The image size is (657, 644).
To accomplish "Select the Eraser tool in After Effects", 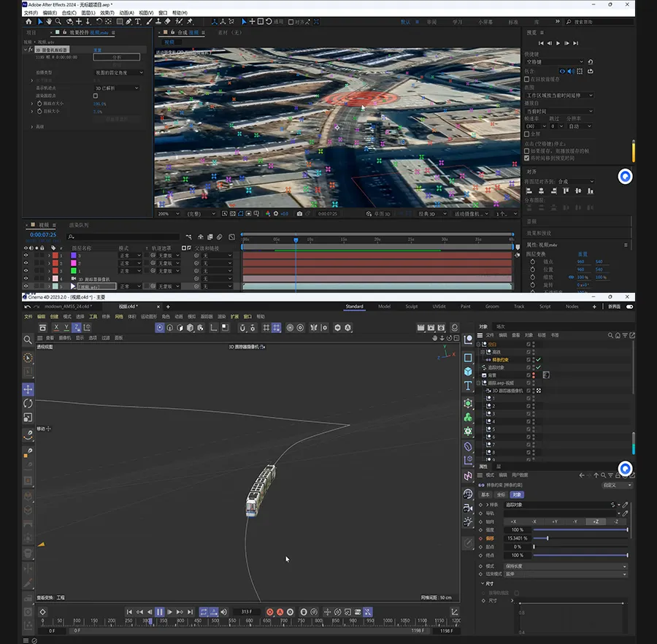I will (168, 21).
